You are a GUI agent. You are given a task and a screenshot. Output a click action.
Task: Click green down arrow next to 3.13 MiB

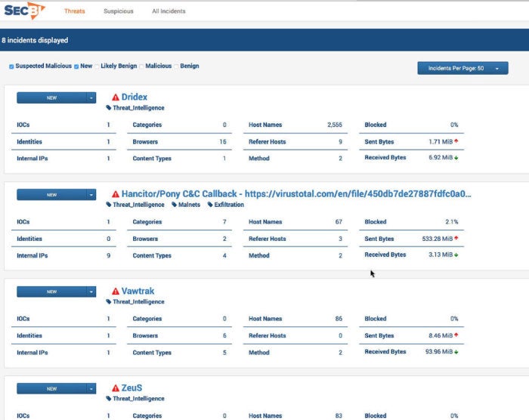[456, 255]
